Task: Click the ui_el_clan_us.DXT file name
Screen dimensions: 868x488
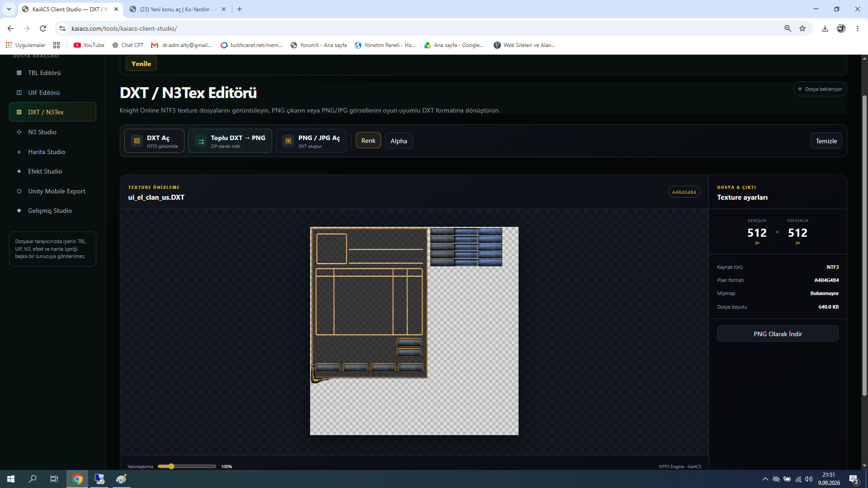Action: 156,197
